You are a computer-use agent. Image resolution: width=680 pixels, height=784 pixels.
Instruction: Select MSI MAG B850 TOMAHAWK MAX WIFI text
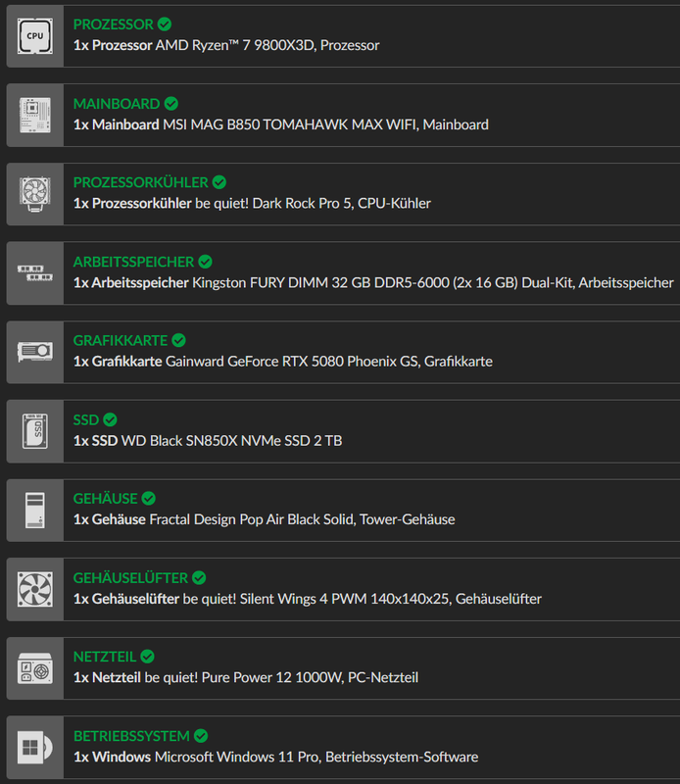point(290,124)
